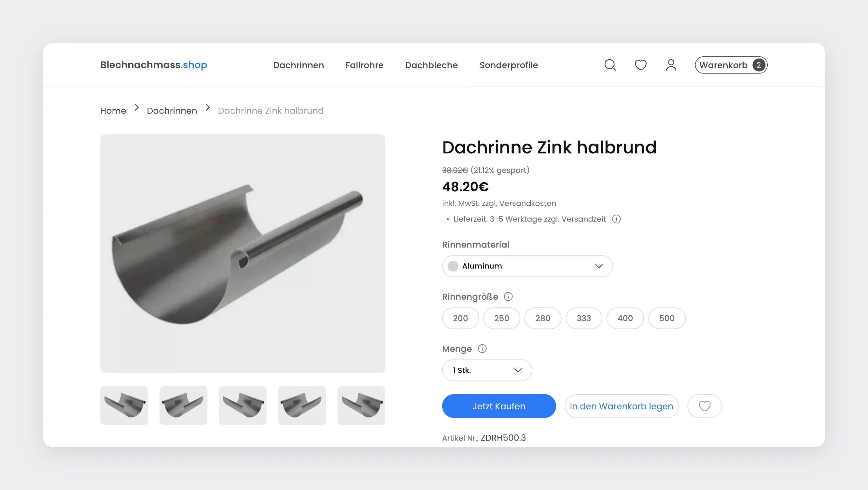Open wishlist heart icon in header
This screenshot has width=868, height=490.
pyautogui.click(x=640, y=65)
